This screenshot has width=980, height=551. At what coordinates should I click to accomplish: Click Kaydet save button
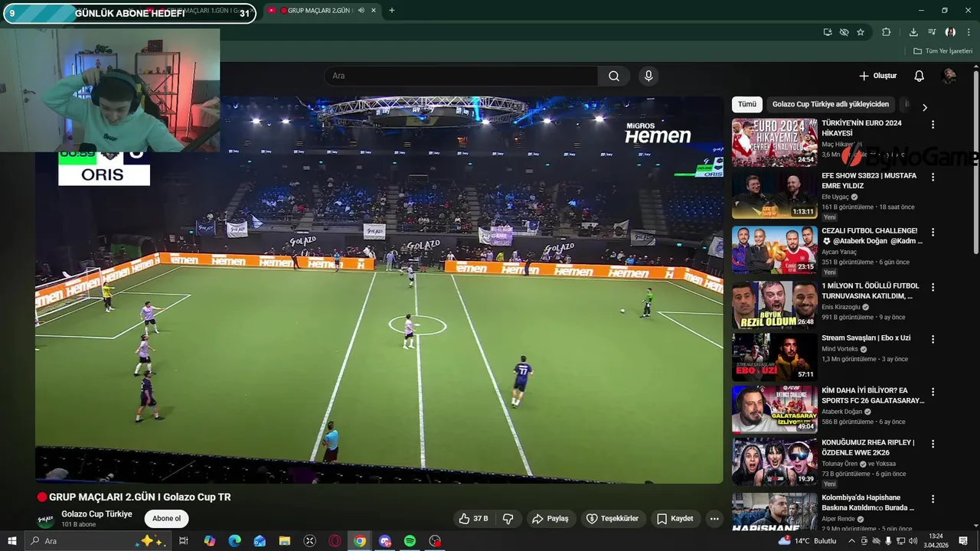pyautogui.click(x=675, y=519)
